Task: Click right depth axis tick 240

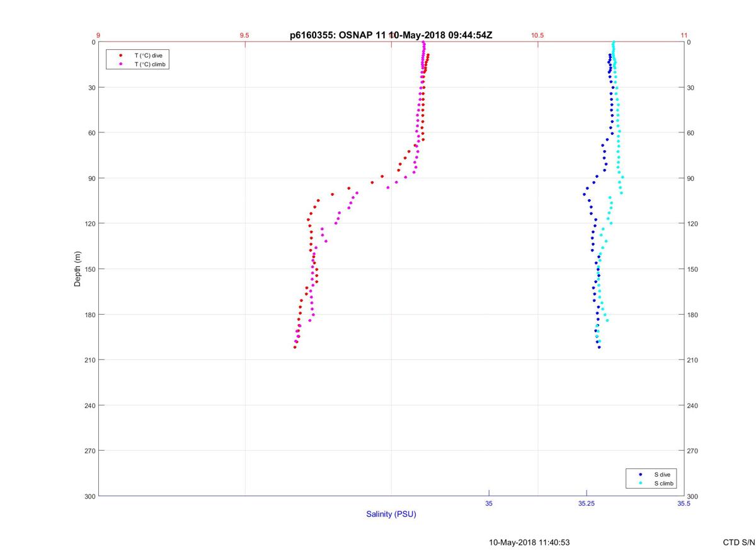Action: coord(693,405)
